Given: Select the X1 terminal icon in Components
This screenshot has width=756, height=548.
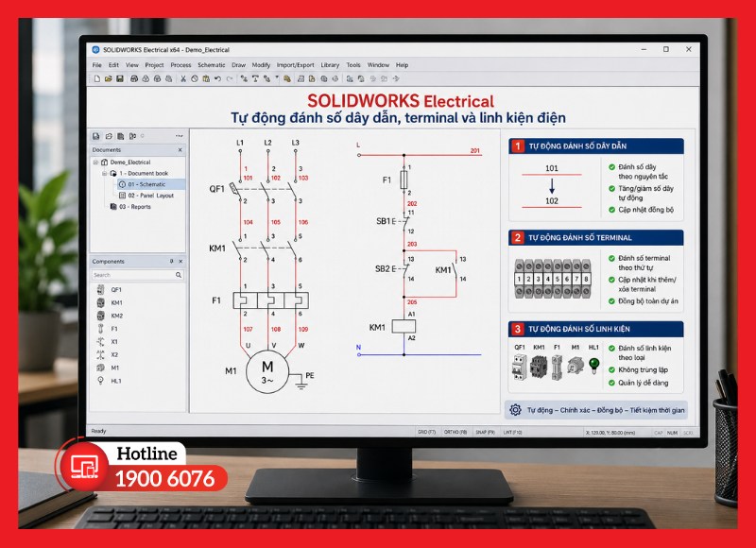Looking at the screenshot, I should (101, 341).
